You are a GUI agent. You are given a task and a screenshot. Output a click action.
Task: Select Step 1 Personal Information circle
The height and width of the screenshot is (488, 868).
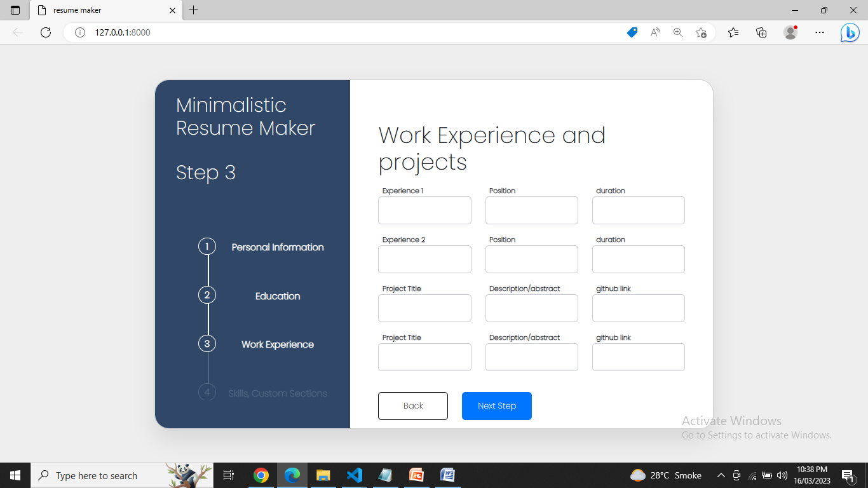pos(207,247)
